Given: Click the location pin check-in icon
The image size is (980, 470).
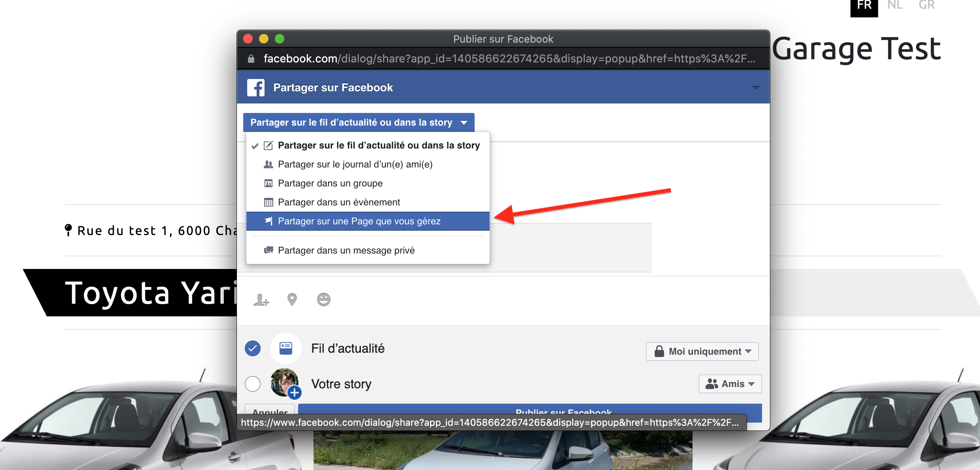Looking at the screenshot, I should (x=292, y=300).
